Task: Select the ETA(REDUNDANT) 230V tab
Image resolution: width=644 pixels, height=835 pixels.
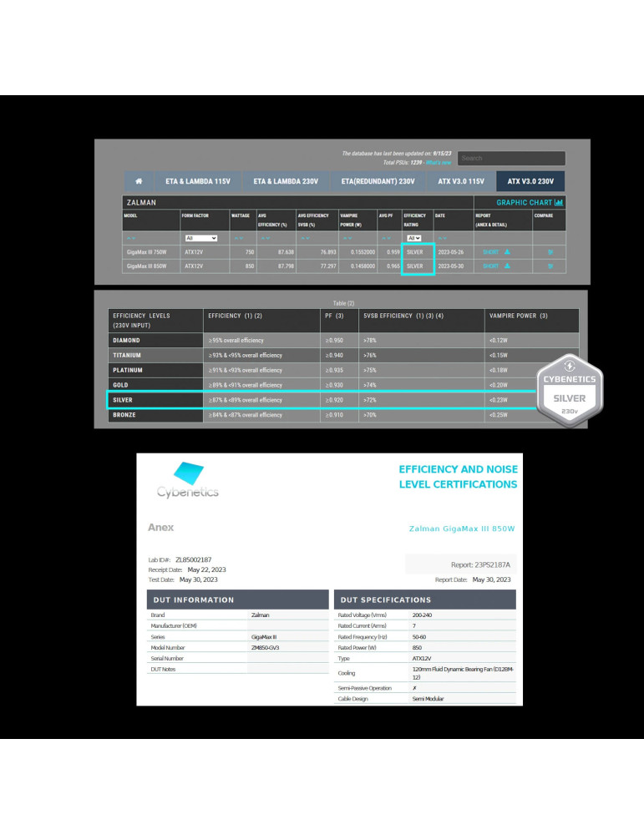Action: coord(378,181)
